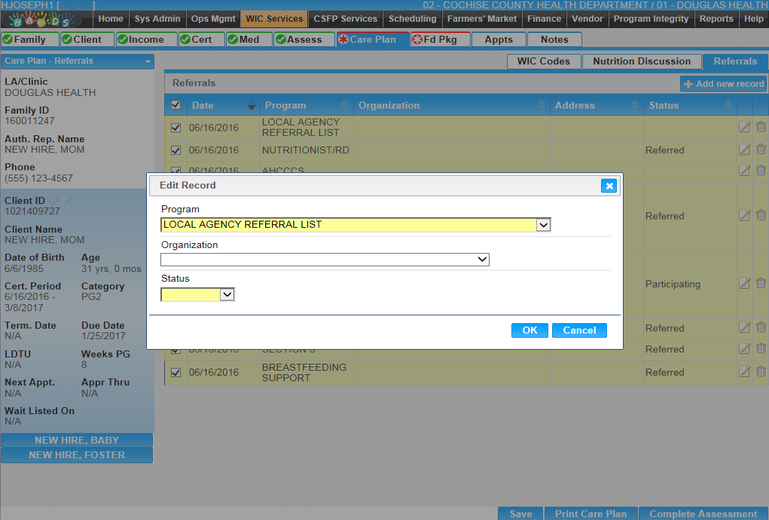This screenshot has width=769, height=520.
Task: Close the Edit Record dialog with X
Action: pyautogui.click(x=608, y=186)
